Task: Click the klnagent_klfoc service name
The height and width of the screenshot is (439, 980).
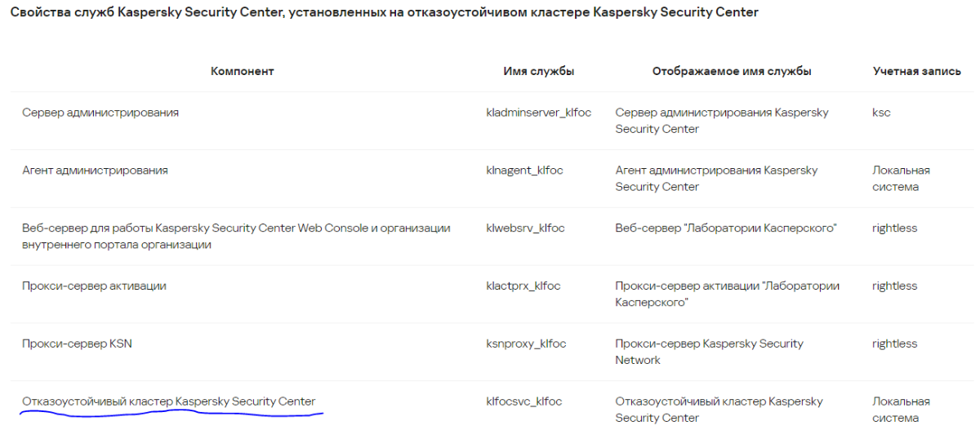Action: [x=524, y=171]
